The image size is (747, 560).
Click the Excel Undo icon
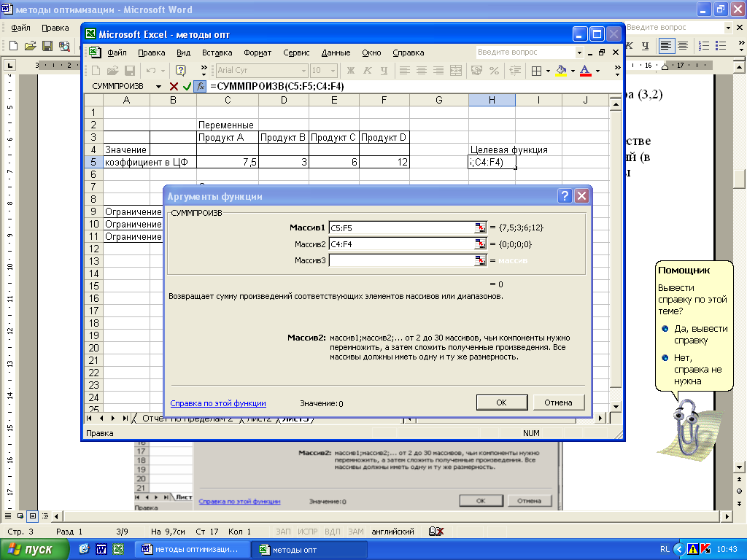click(150, 71)
